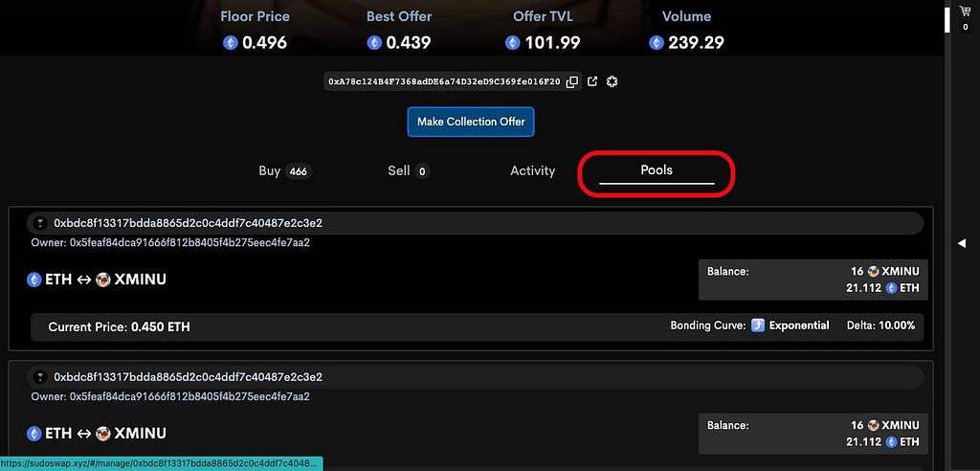This screenshot has width=980, height=471.
Task: Click the ETH icon beside Floor Price
Action: coord(231,42)
